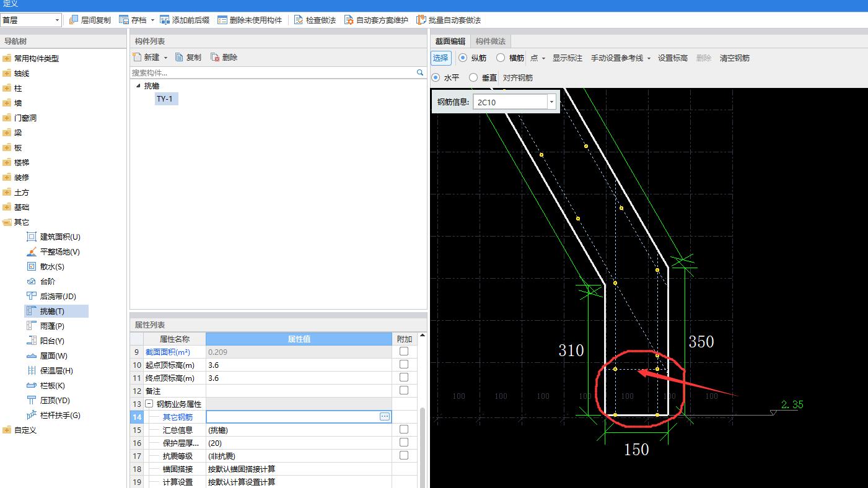Select 屋面(W) icon in tree
The width and height of the screenshot is (868, 488).
tap(32, 355)
